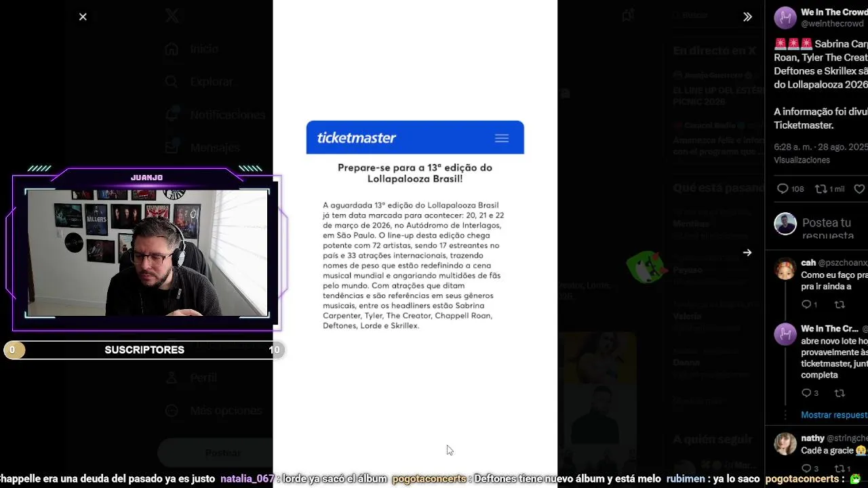Open nathy's profile avatar
The image size is (868, 488).
coord(785,444)
